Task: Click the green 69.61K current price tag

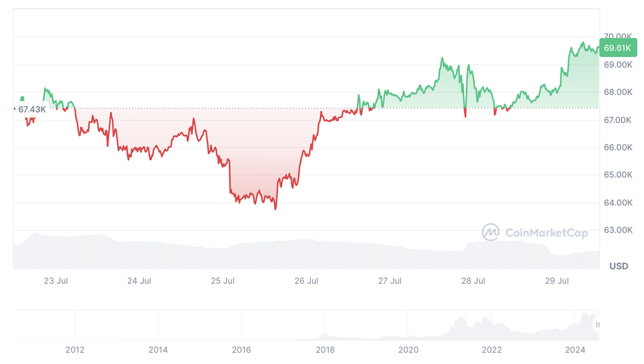Action: click(x=617, y=47)
